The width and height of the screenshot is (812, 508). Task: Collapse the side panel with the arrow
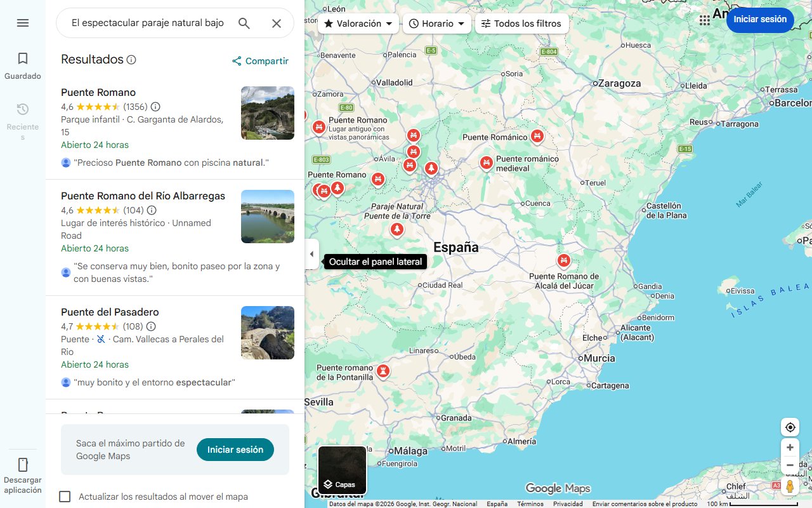click(311, 253)
